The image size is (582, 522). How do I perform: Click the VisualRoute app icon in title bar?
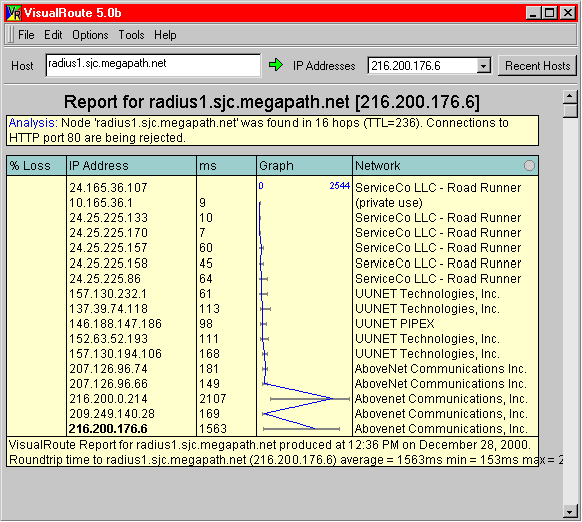point(14,13)
